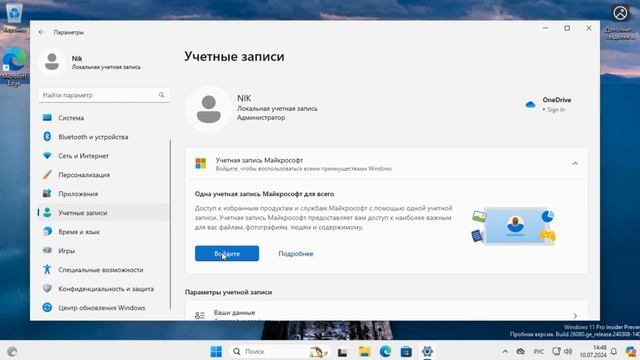Click the network Wi-Fi icon in sidebar
This screenshot has height=360, width=640.
[47, 156]
